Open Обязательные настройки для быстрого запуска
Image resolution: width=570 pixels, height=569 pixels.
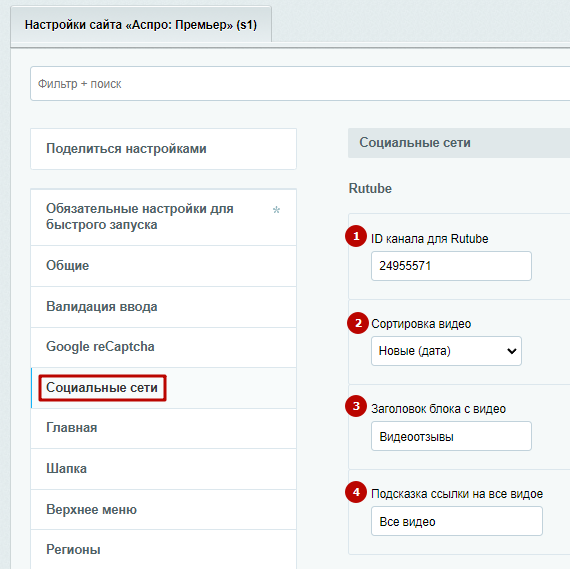pyautogui.click(x=164, y=217)
